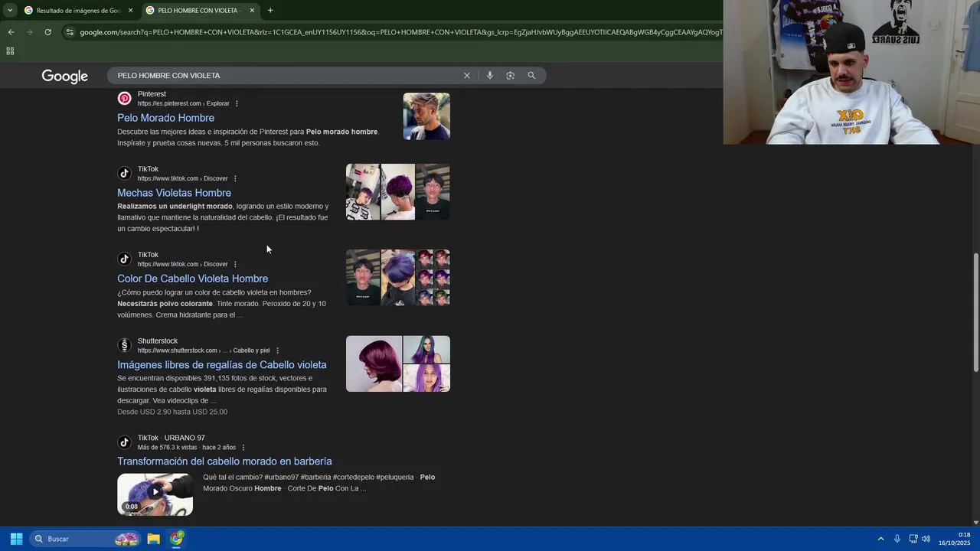Click the Shutterstock price text 'Desde USD 2.90 hasta USD 25.00'
The height and width of the screenshot is (551, 980).
click(x=172, y=412)
